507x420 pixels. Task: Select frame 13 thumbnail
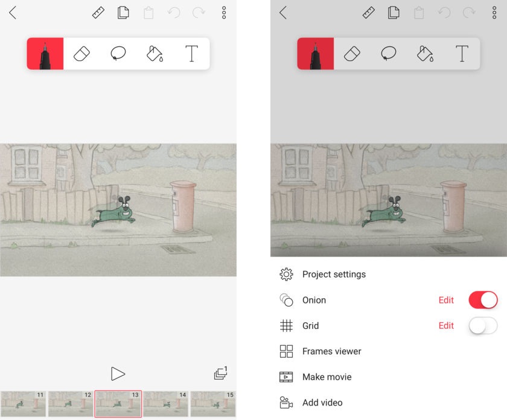[118, 404]
